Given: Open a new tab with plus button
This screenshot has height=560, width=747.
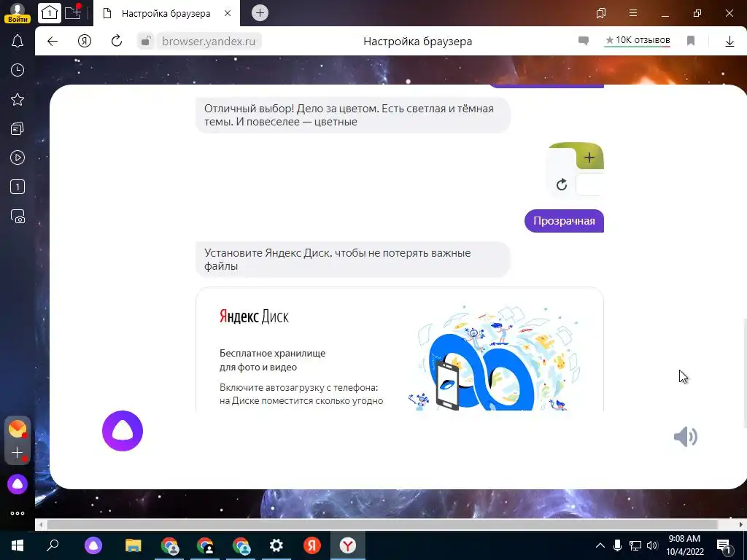Looking at the screenshot, I should pyautogui.click(x=260, y=13).
